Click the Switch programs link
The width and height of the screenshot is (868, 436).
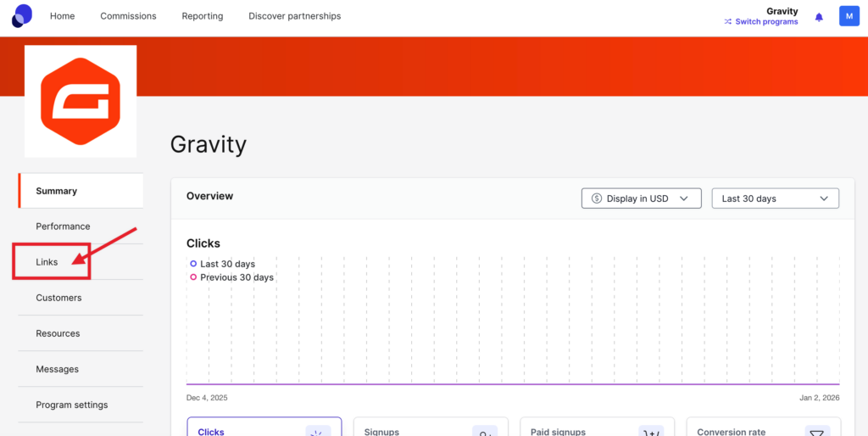pos(766,22)
